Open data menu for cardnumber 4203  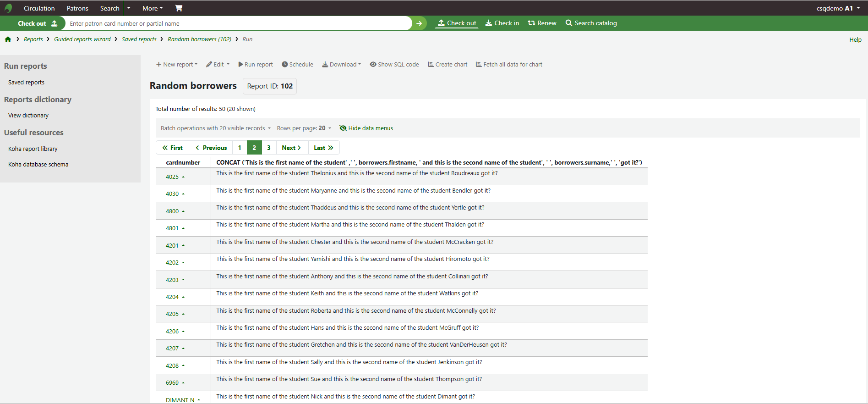click(175, 280)
